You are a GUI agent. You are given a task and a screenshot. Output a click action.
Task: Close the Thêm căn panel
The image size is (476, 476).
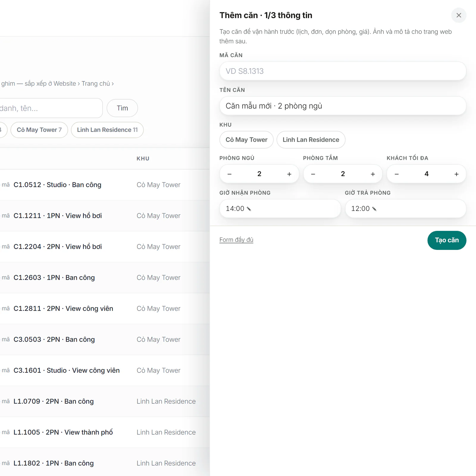point(458,15)
